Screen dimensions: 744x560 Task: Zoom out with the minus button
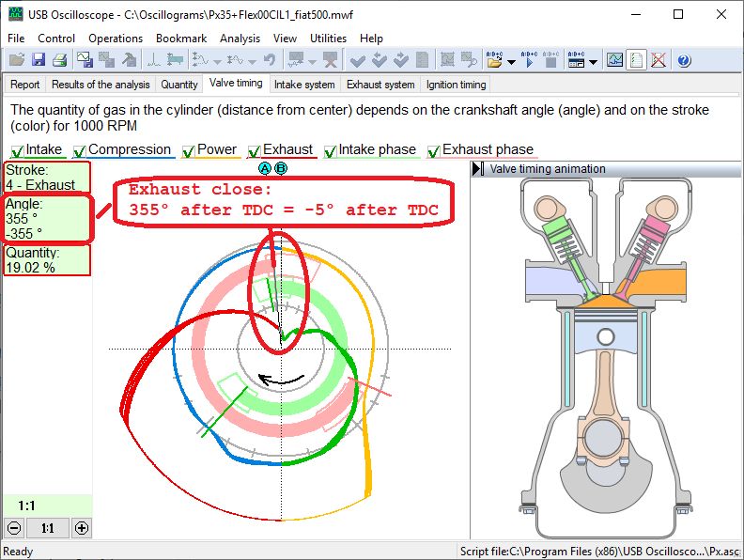coord(13,528)
